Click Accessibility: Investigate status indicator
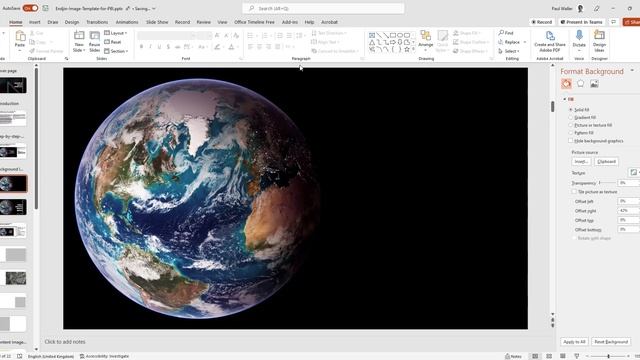This screenshot has width=640, height=360. tap(104, 356)
